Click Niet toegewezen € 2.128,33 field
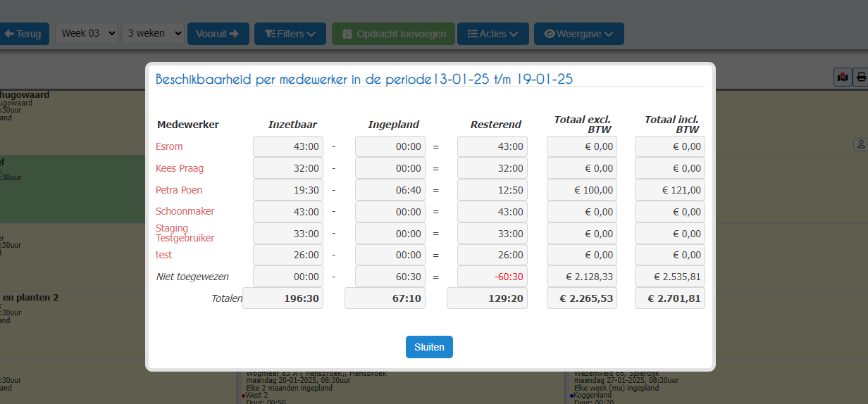This screenshot has height=404, width=868. (x=582, y=277)
